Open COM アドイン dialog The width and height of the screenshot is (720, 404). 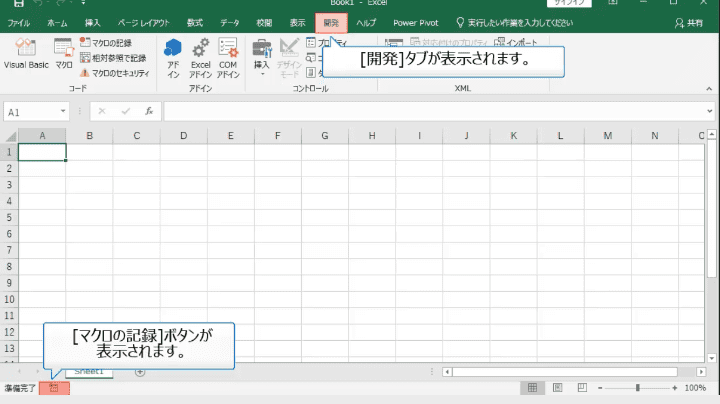coord(228,58)
